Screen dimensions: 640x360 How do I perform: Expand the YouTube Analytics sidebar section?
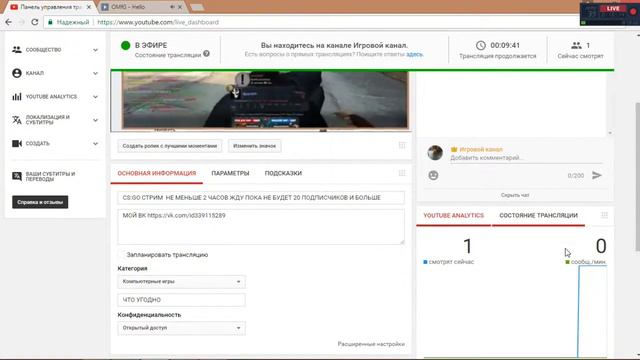[95, 97]
